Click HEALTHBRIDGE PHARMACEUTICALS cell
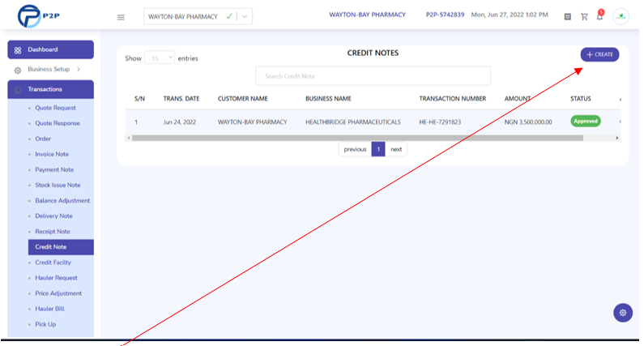The image size is (644, 346). [x=353, y=122]
